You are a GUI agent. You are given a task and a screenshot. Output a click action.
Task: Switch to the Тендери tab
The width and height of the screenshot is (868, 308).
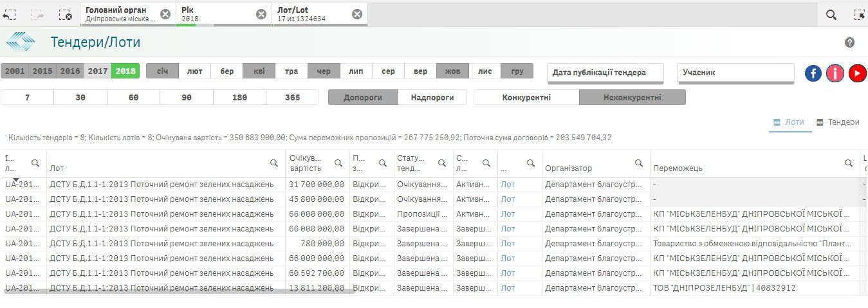[x=838, y=122]
